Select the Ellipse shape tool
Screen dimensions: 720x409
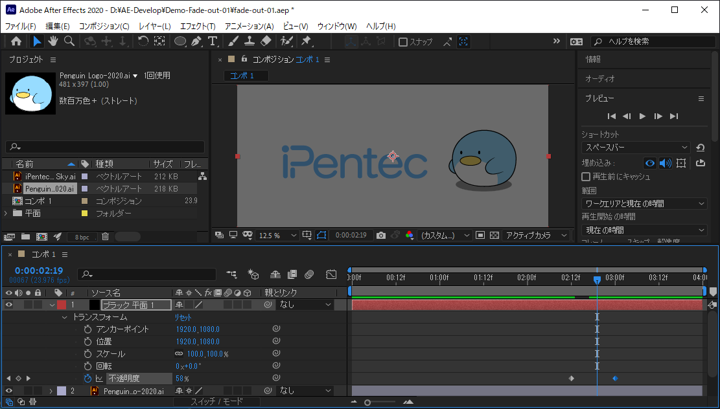click(x=180, y=42)
